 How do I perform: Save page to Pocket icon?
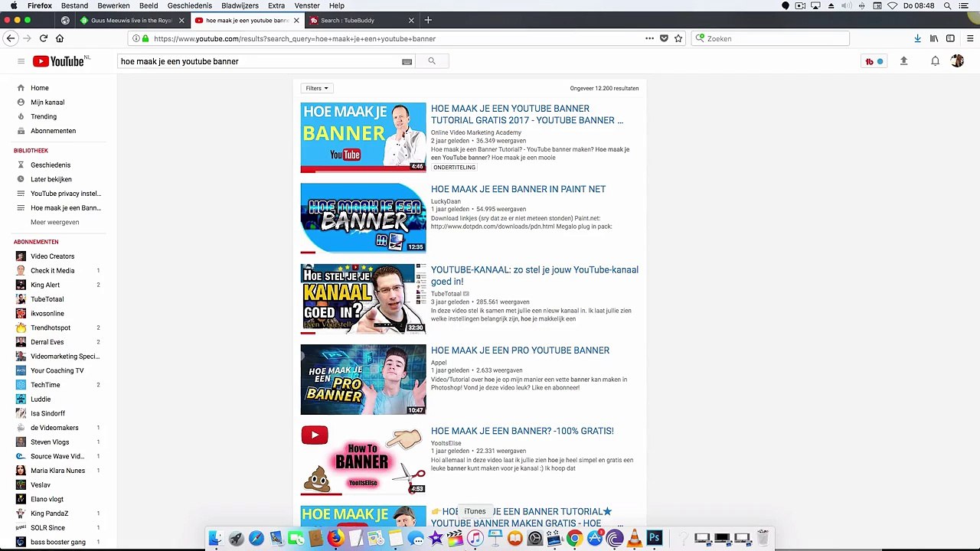tap(664, 38)
